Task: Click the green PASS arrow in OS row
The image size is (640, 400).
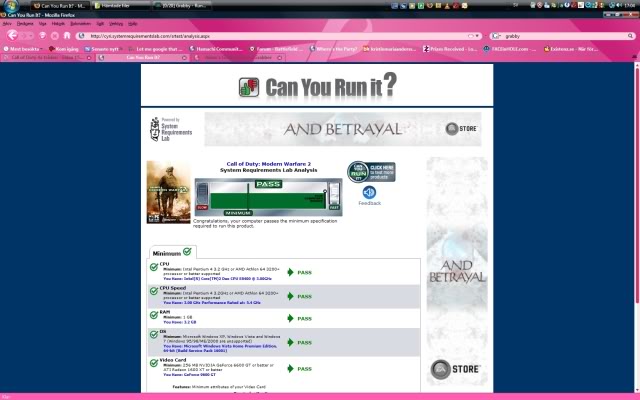Action: point(291,340)
